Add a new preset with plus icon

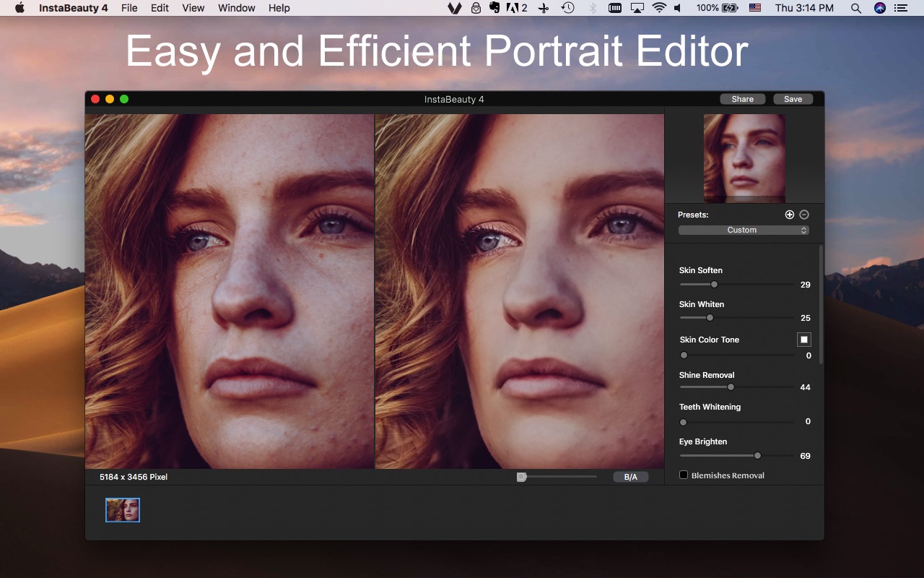790,215
